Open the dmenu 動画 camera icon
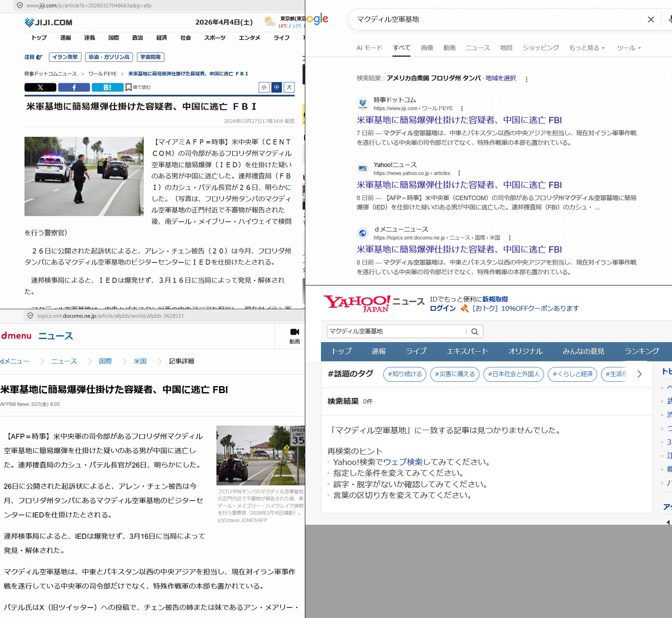 tap(294, 332)
